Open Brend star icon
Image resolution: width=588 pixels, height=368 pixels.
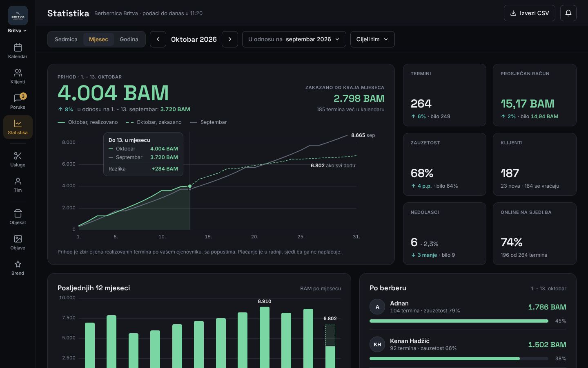click(x=18, y=268)
